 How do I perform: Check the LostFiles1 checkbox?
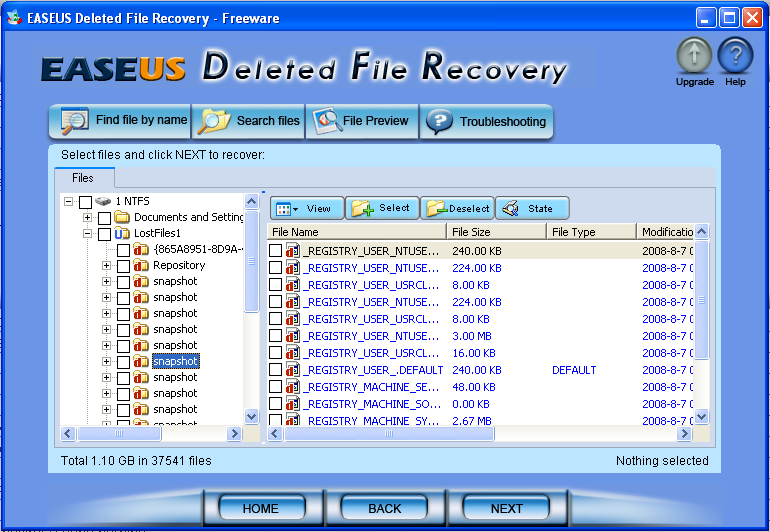tap(104, 234)
